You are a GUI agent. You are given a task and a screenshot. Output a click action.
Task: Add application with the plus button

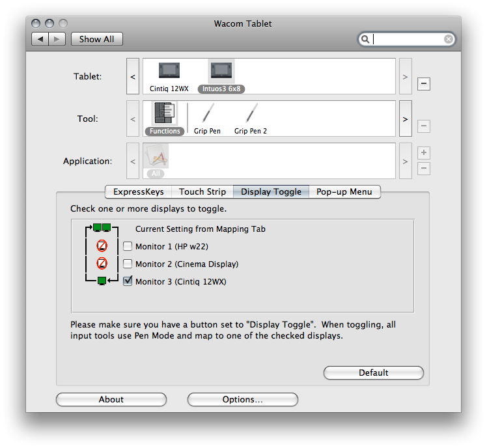coord(424,152)
